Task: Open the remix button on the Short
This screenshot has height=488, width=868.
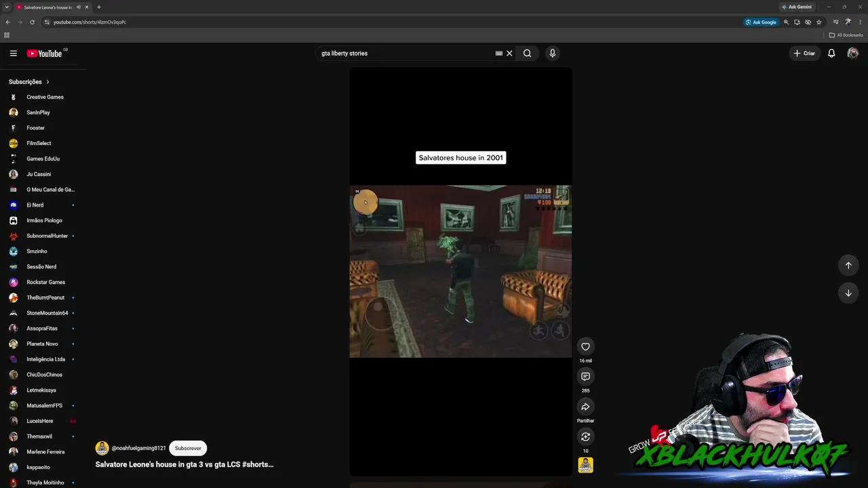Action: pyautogui.click(x=585, y=436)
